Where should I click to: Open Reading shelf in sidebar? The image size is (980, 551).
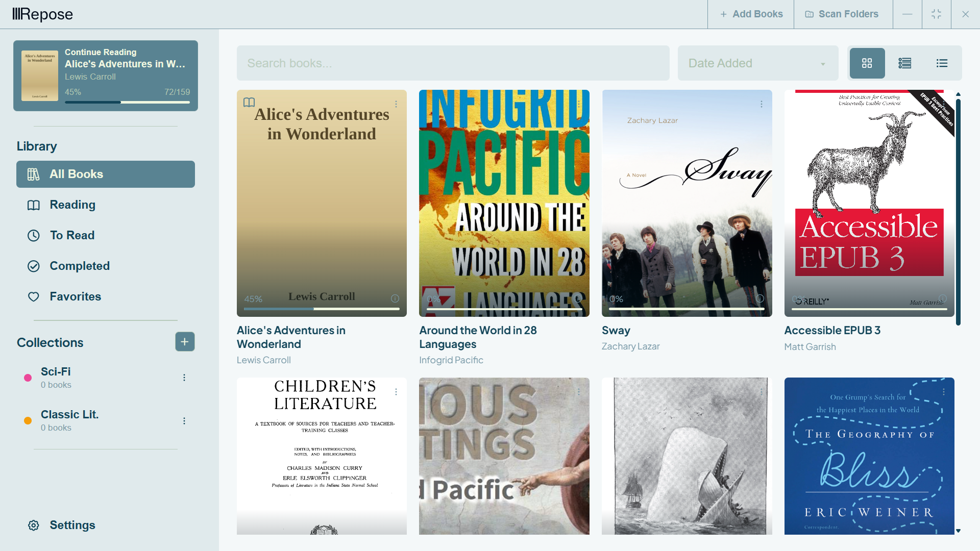[x=72, y=205]
